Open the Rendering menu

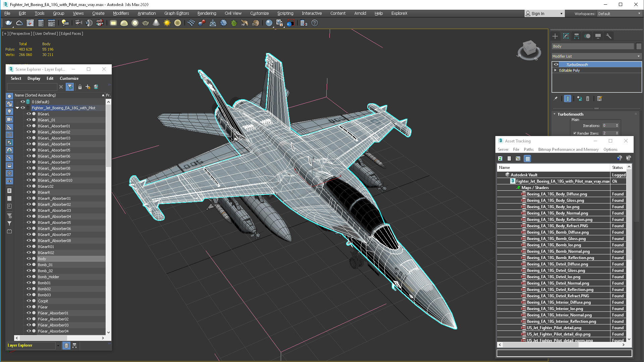tap(207, 13)
